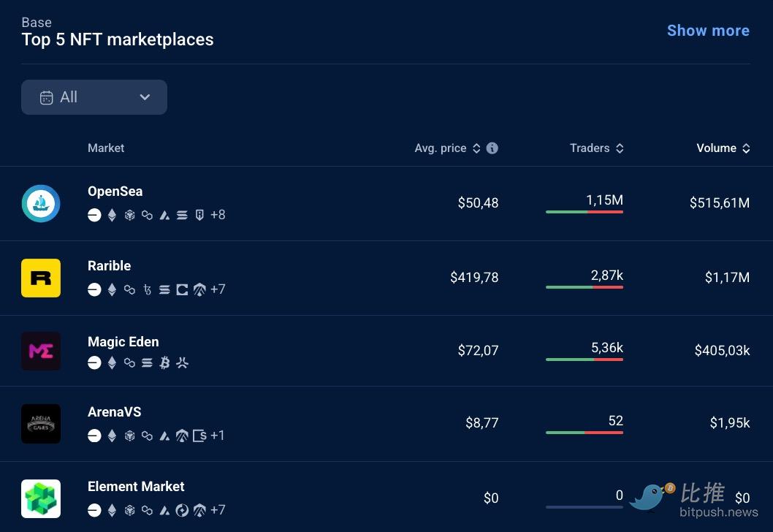Choose the Solana icon in Magic Eden row

tap(147, 363)
